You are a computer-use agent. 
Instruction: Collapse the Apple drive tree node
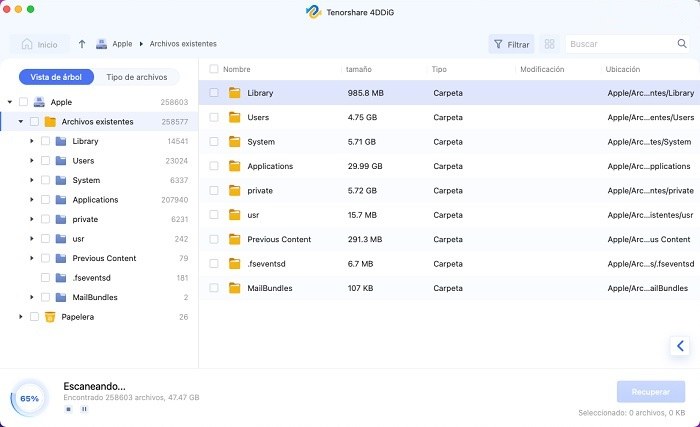tap(9, 102)
